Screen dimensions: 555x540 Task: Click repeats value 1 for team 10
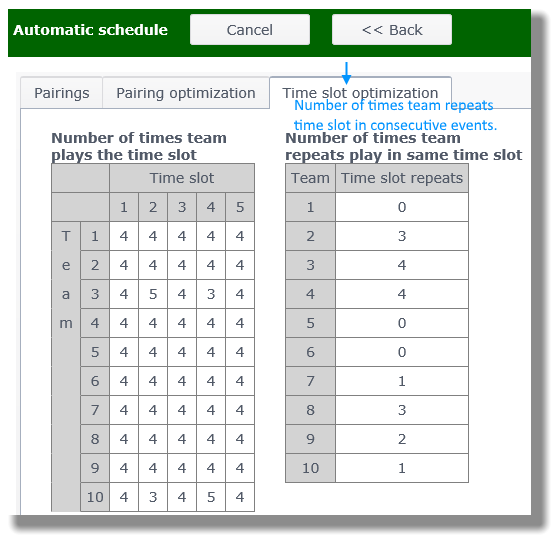pyautogui.click(x=402, y=468)
